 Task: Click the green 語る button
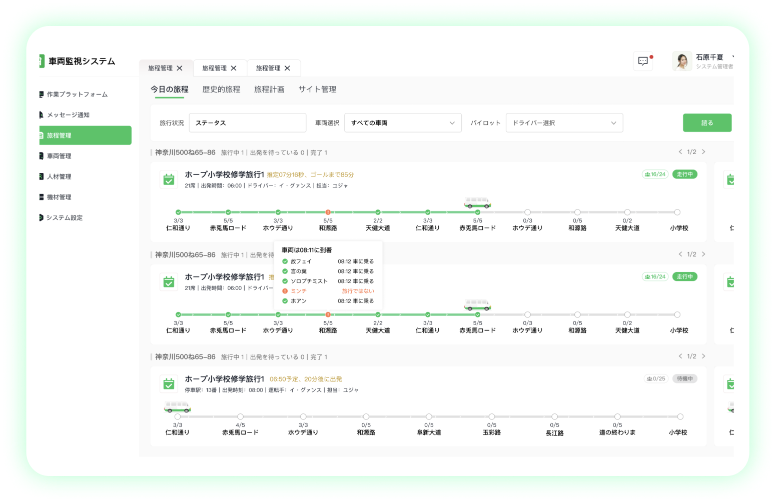click(706, 123)
